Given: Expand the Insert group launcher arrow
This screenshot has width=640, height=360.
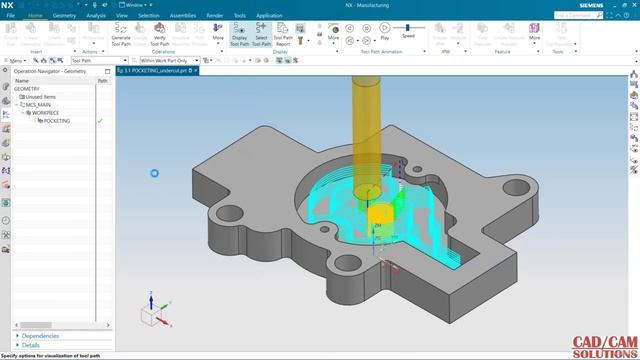Looking at the screenshot, I should coord(74,51).
